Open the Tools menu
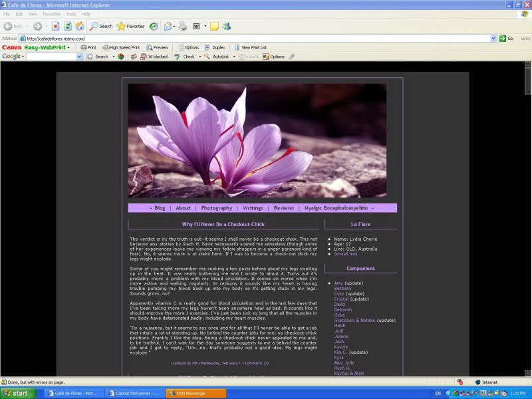 71,14
